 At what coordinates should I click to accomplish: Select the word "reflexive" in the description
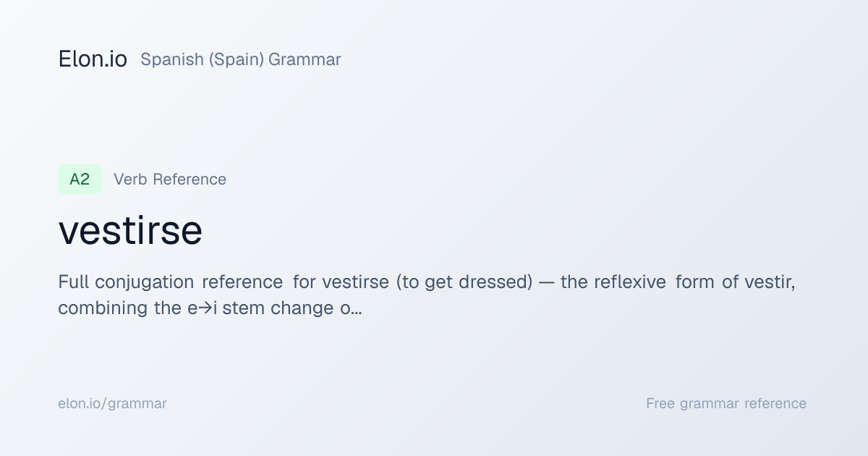point(630,282)
